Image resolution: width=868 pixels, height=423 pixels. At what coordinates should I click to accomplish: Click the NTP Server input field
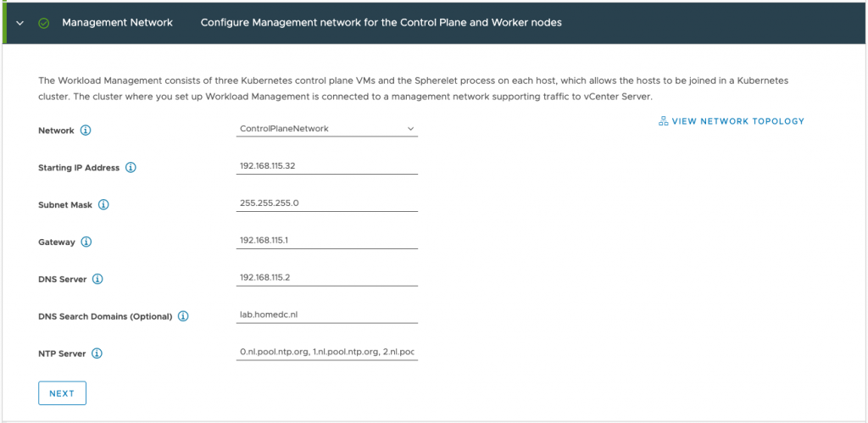point(327,352)
